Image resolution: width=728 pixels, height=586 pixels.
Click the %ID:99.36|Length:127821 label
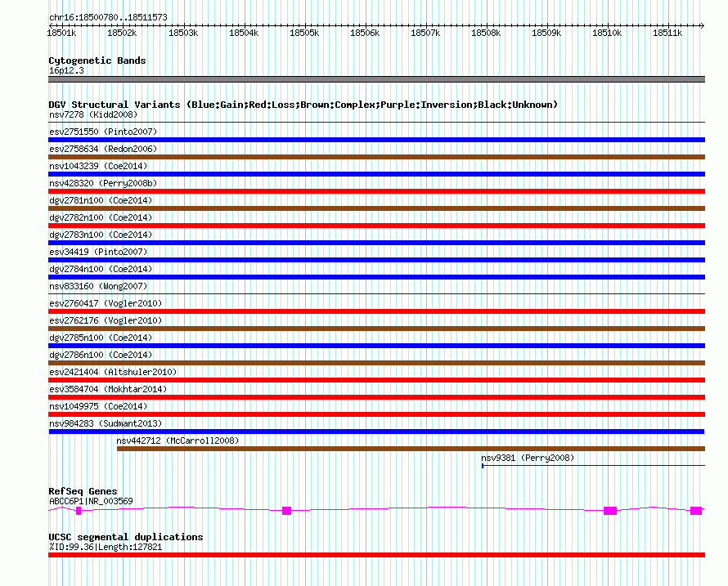tap(106, 547)
